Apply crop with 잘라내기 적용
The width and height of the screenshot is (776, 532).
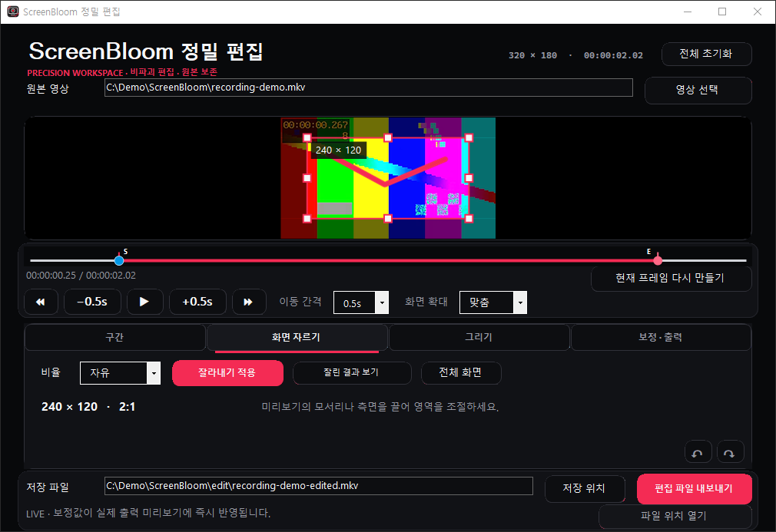(227, 373)
